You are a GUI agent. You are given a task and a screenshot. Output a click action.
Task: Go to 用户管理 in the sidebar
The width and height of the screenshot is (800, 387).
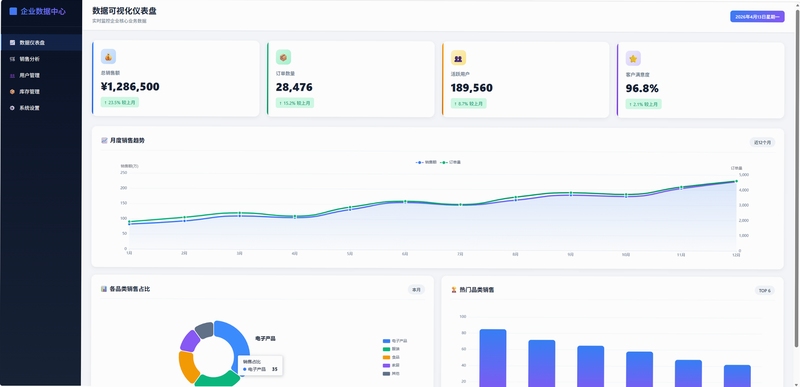pos(41,75)
